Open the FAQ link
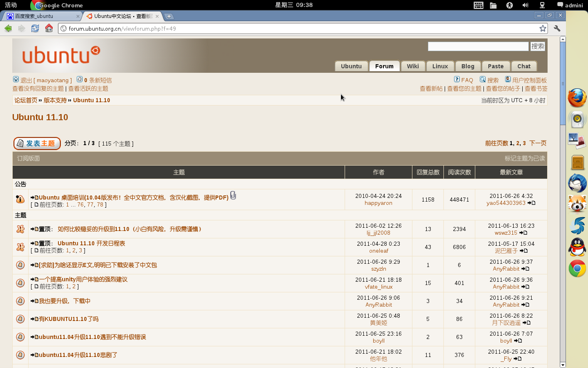The height and width of the screenshot is (368, 588). [x=467, y=80]
